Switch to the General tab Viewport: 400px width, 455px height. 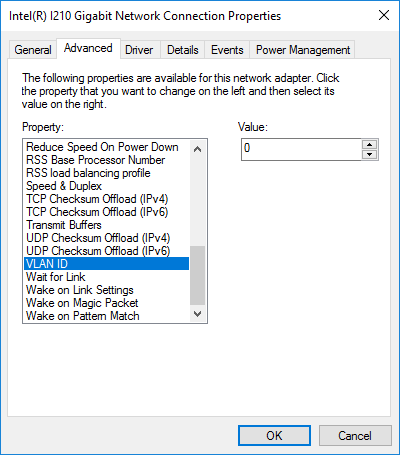point(33,50)
